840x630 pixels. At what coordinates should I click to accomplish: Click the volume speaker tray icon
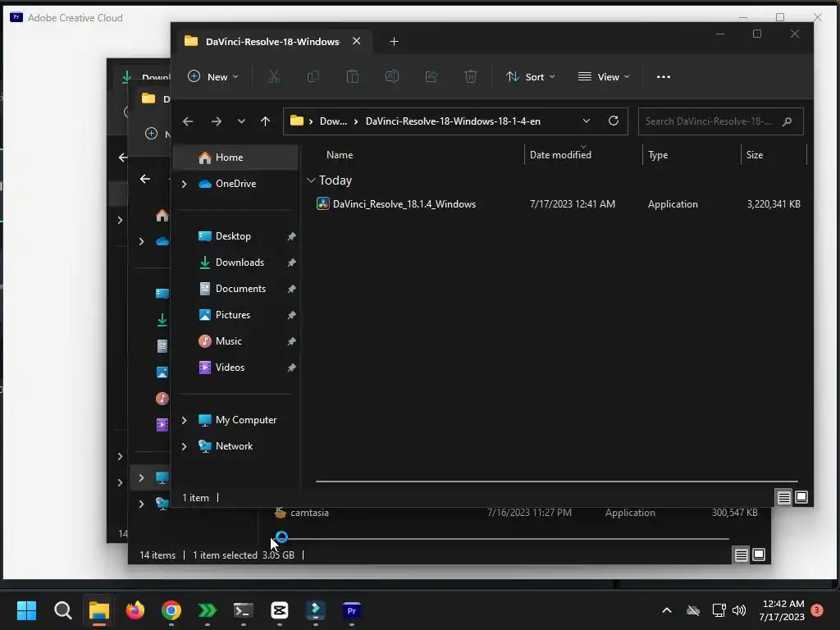739,610
